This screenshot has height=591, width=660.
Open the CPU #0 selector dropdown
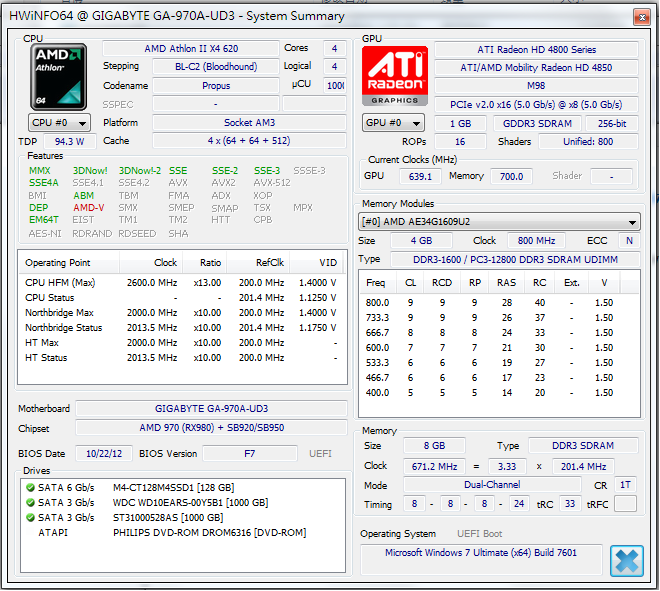[59, 123]
